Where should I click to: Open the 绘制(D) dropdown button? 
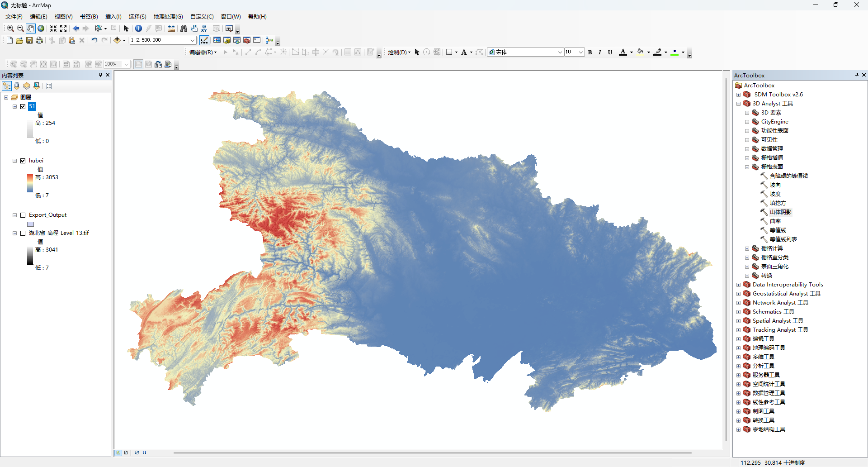coord(400,52)
